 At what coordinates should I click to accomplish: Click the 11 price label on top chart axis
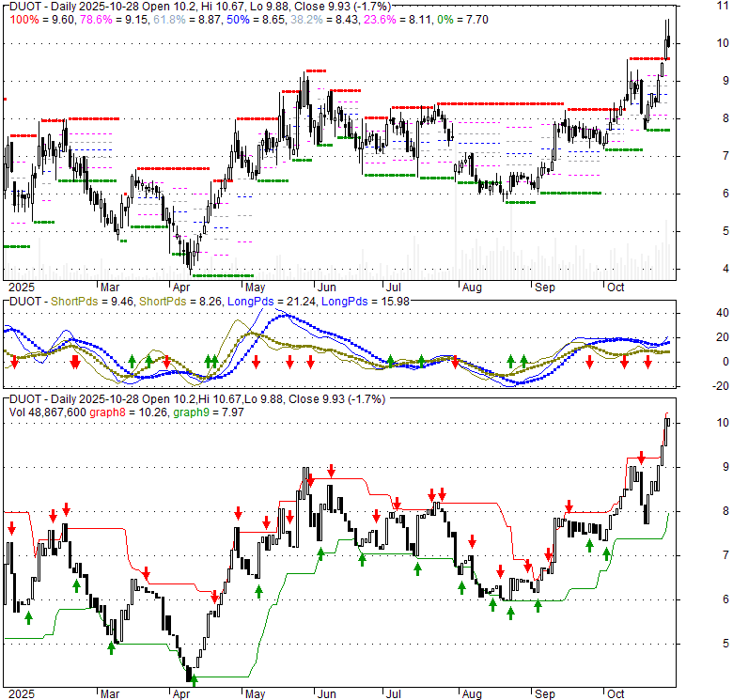point(723,6)
